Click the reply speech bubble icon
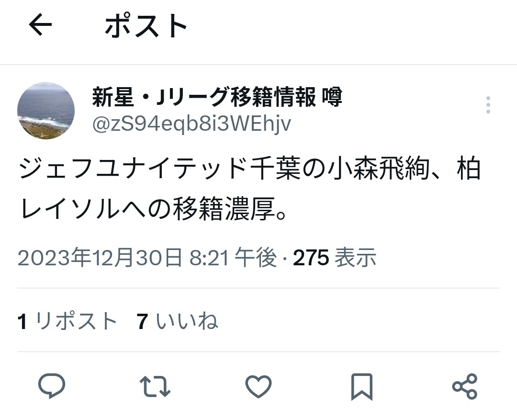 [52, 386]
